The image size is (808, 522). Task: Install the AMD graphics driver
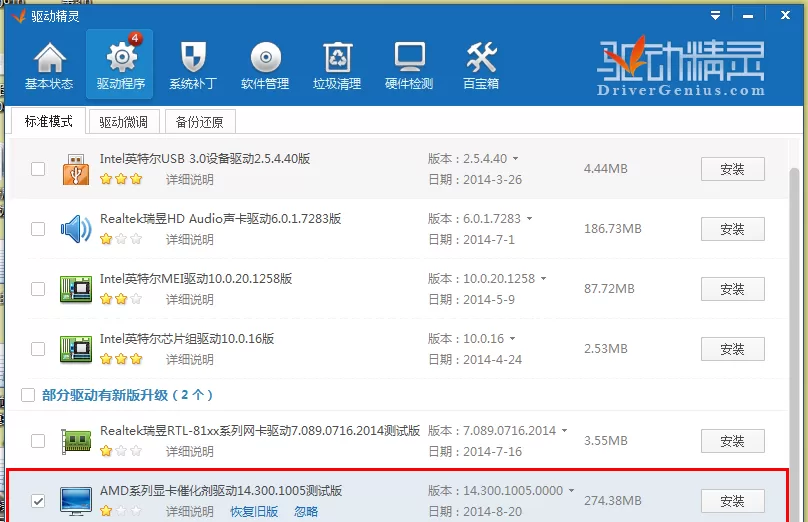[732, 501]
